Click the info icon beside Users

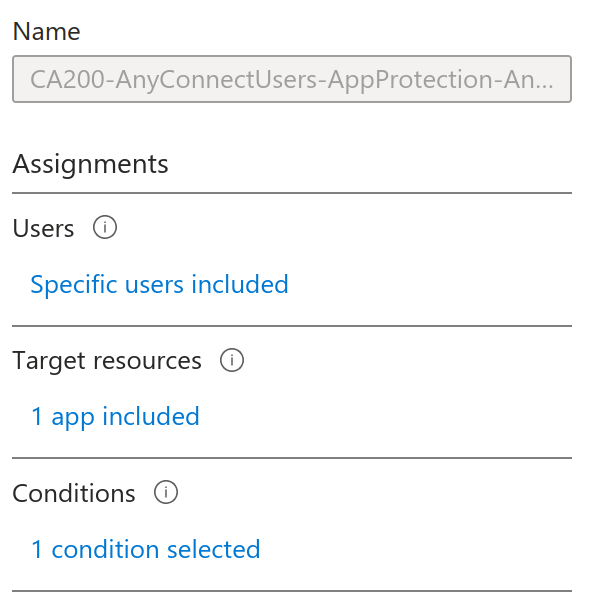pos(105,227)
